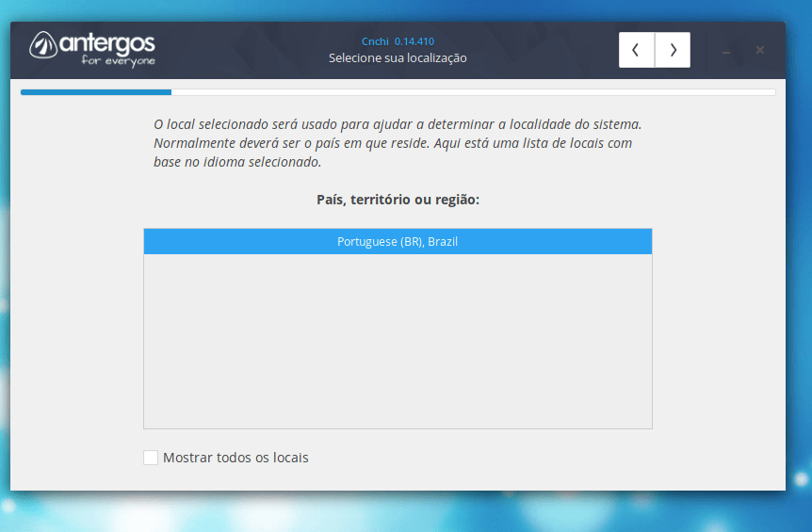Go back to the previous installer step
Screen dimensions: 812x532
click(637, 50)
